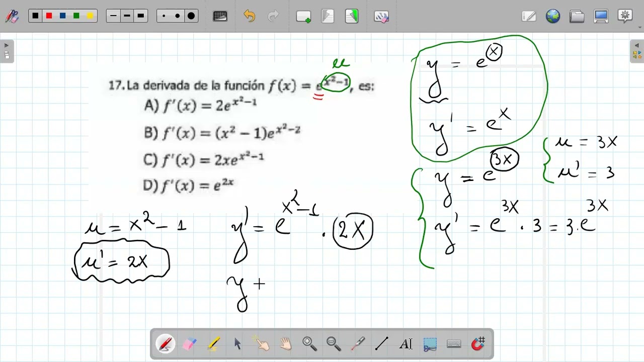The height and width of the screenshot is (362, 644).
Task: Toggle the snap to grid magnet
Action: coord(478,344)
